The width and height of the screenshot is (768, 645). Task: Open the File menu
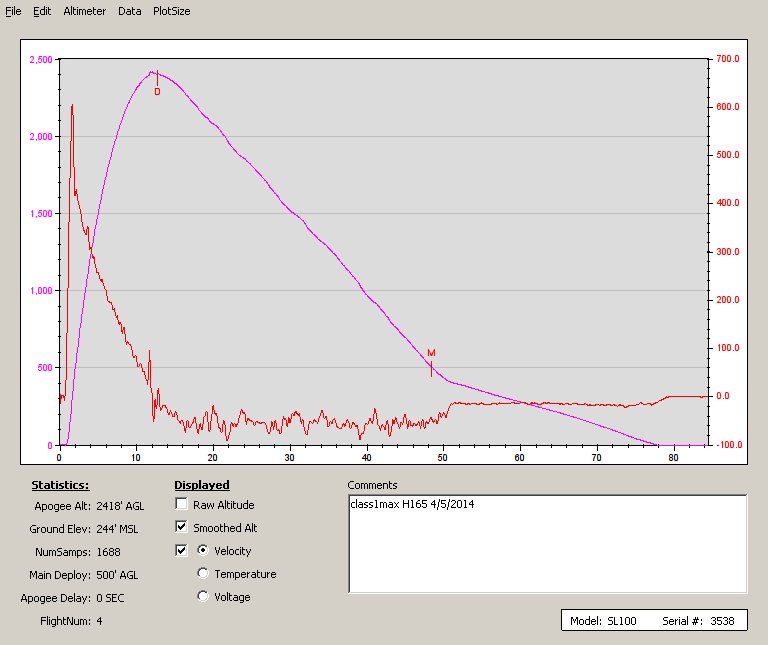click(x=13, y=11)
